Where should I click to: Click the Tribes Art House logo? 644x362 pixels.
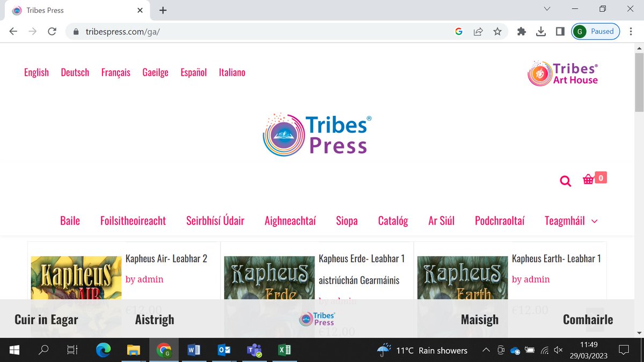563,73
